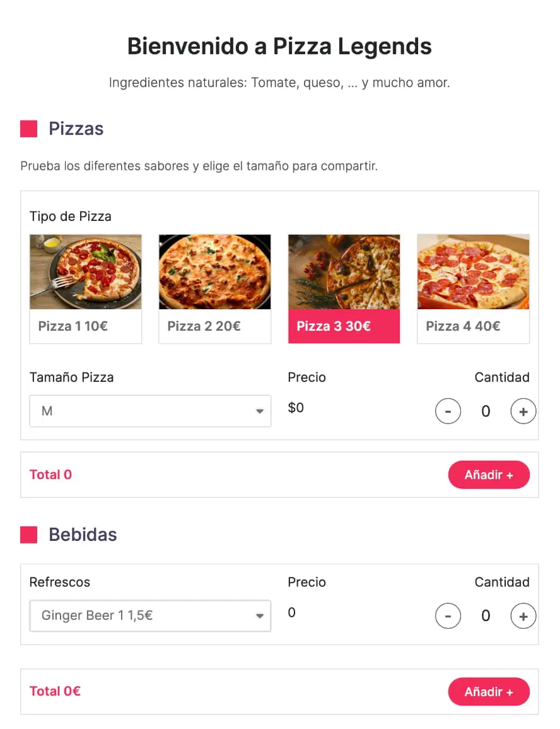The height and width of the screenshot is (729, 560).
Task: Click the pink square beside Bebidas heading
Action: tap(28, 535)
